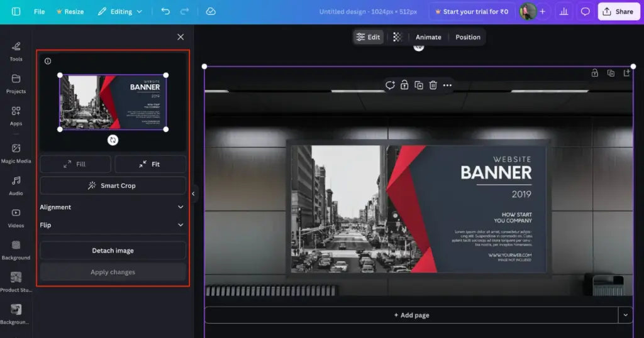
Task: Click the rotate handle below crop preview
Action: 113,140
